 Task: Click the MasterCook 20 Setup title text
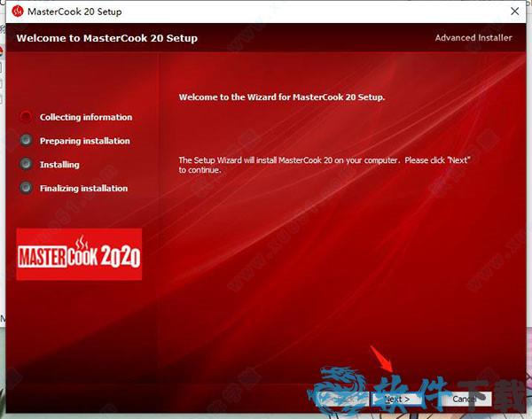tap(74, 12)
